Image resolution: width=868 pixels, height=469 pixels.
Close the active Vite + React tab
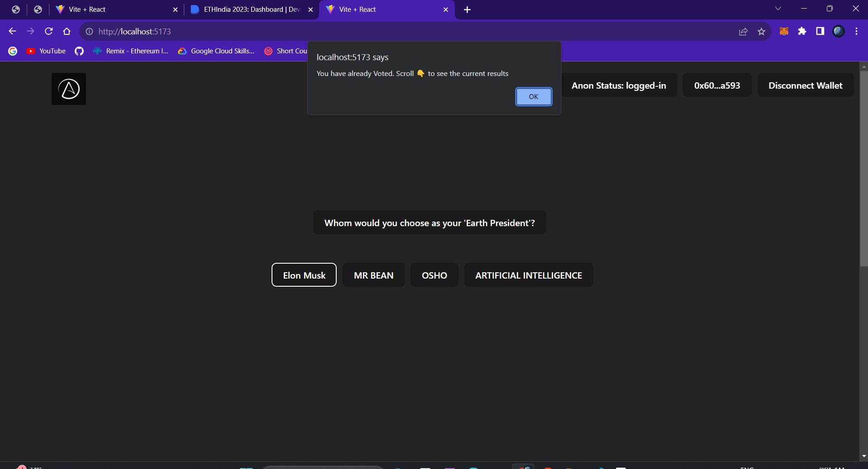coord(445,9)
